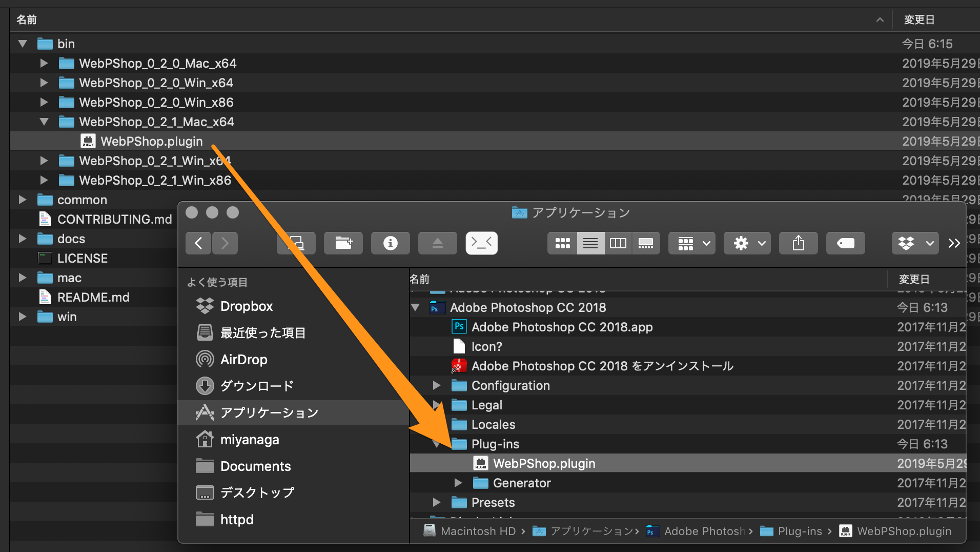Open the group-by arrangement dropdown

pyautogui.click(x=692, y=243)
